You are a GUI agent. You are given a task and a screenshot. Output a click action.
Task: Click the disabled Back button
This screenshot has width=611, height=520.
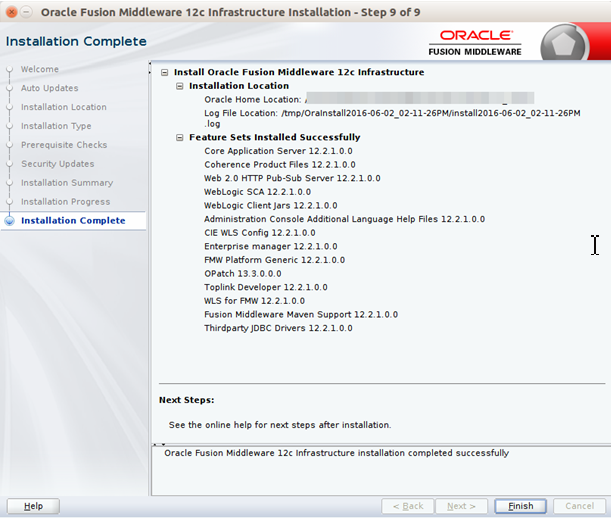[408, 506]
